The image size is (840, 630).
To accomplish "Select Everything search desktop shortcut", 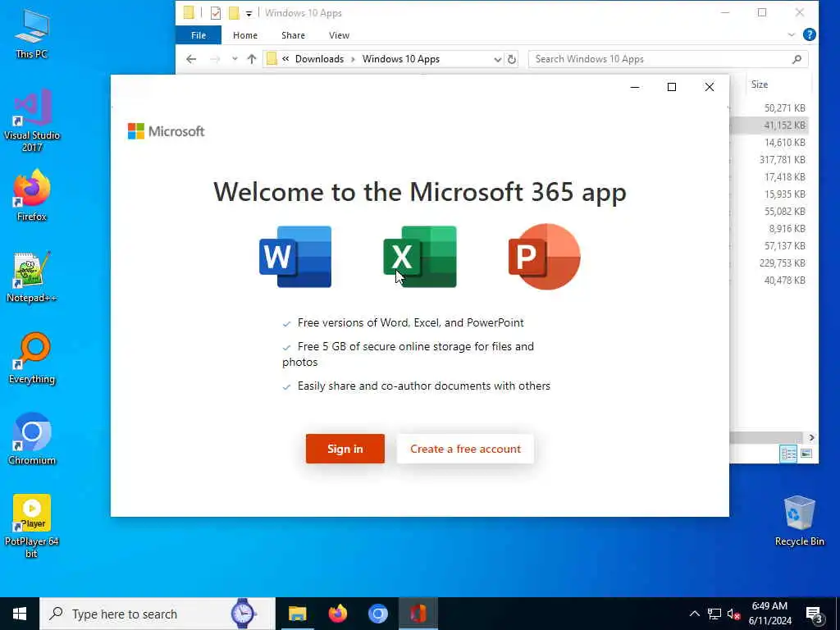I will pos(32,358).
